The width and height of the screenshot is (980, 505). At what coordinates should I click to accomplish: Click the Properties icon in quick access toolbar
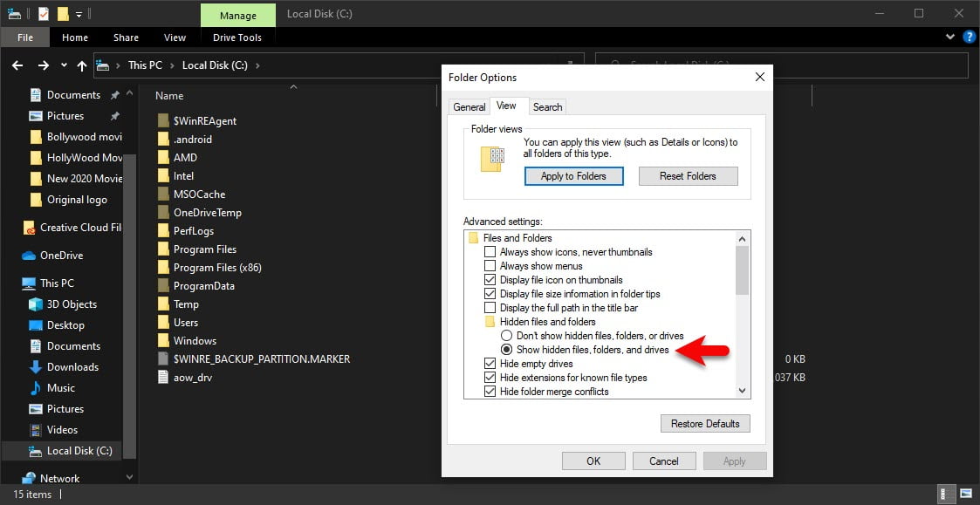[43, 13]
